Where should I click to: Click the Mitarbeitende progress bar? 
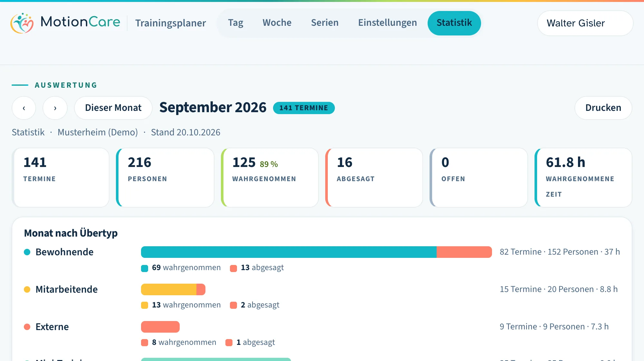point(173,289)
